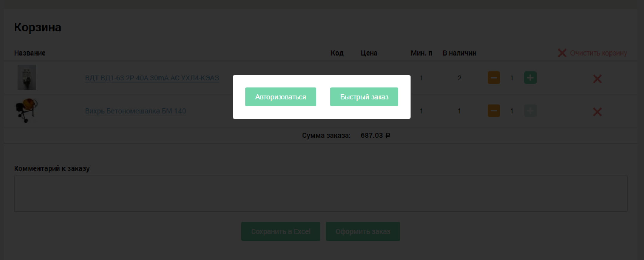
Task: Increase quantity for ВДТ ВД1-63 item
Action: 530,78
